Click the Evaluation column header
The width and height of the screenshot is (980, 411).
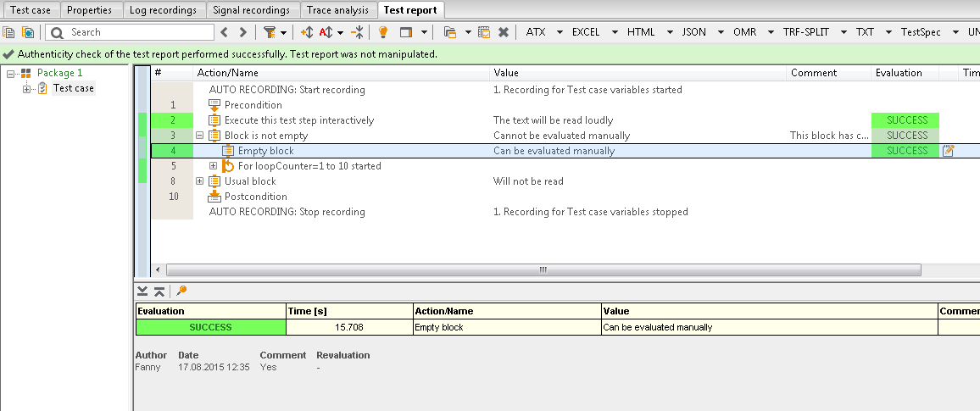pyautogui.click(x=905, y=73)
